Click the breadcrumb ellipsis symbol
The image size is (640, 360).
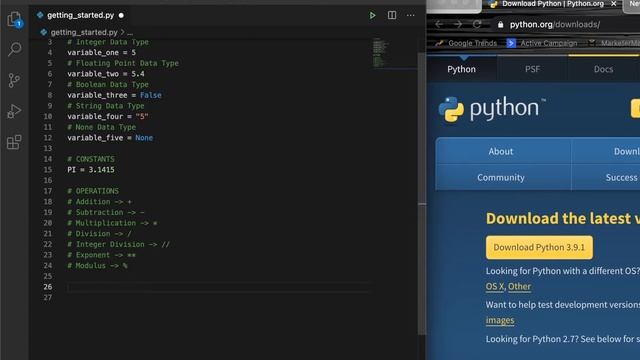(130, 33)
